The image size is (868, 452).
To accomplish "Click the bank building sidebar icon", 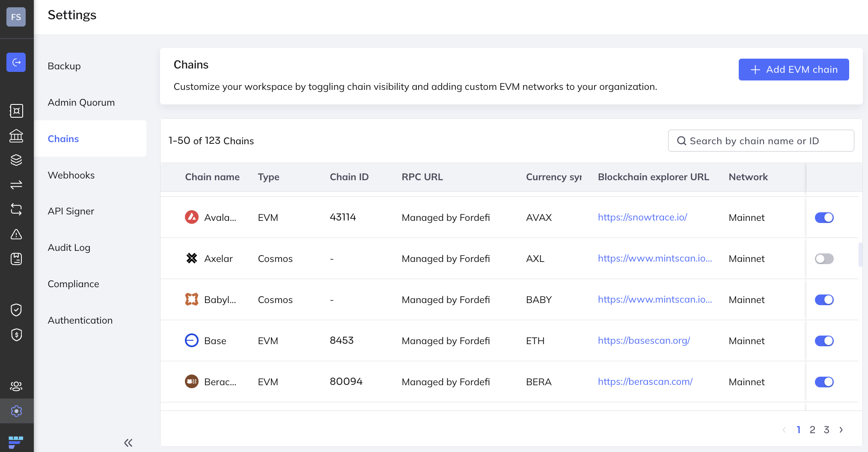I will [x=16, y=136].
